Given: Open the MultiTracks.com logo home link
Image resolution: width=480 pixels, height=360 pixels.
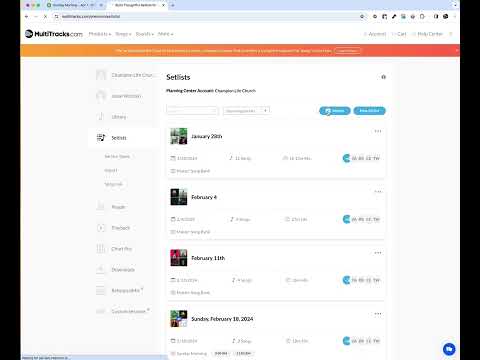Looking at the screenshot, I should (x=54, y=34).
